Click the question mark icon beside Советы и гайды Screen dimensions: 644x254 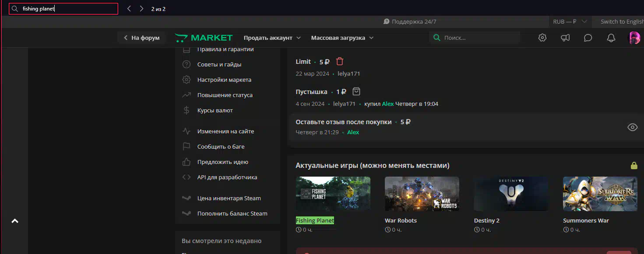point(187,64)
